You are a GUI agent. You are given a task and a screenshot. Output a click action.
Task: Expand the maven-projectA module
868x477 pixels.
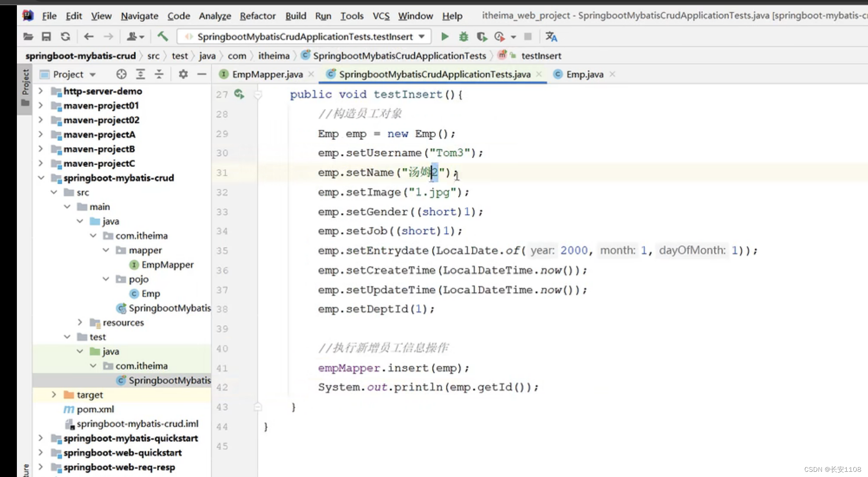[41, 134]
